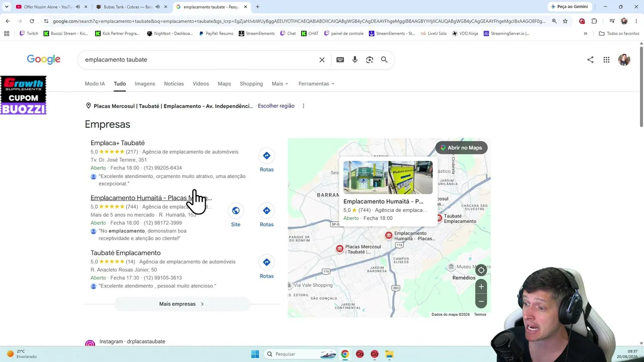Click the Peça ao Gemini button
This screenshot has height=362, width=644.
(x=570, y=7)
